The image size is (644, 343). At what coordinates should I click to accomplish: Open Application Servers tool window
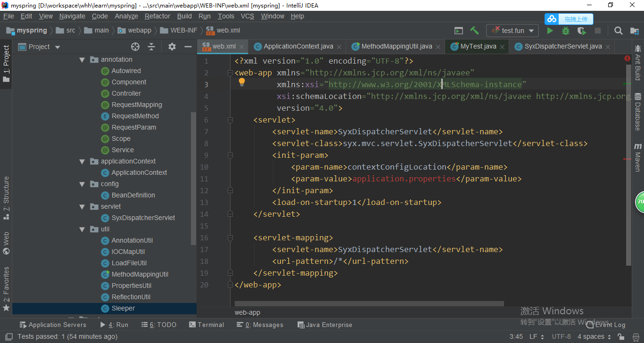point(52,325)
